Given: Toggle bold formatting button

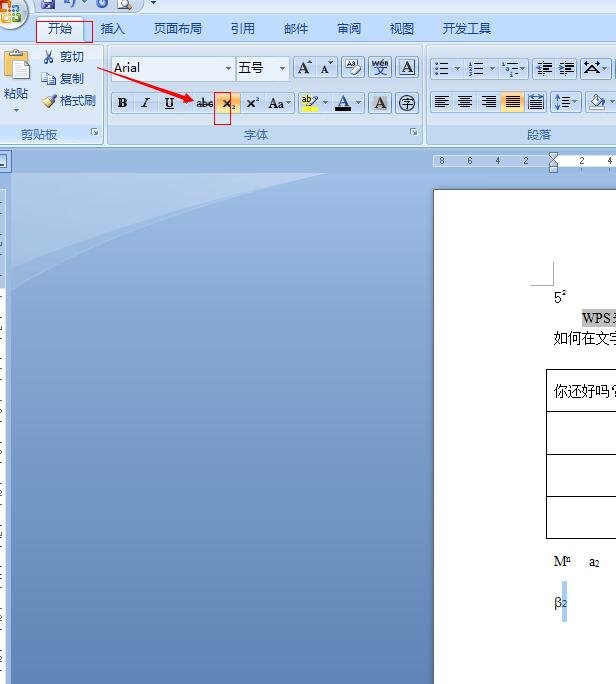Looking at the screenshot, I should click(122, 103).
